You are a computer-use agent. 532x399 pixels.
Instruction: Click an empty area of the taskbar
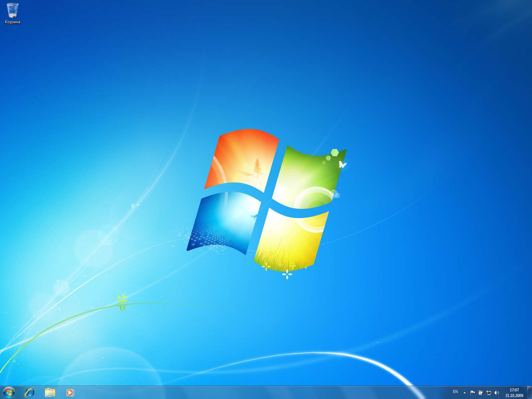[x=233, y=393]
